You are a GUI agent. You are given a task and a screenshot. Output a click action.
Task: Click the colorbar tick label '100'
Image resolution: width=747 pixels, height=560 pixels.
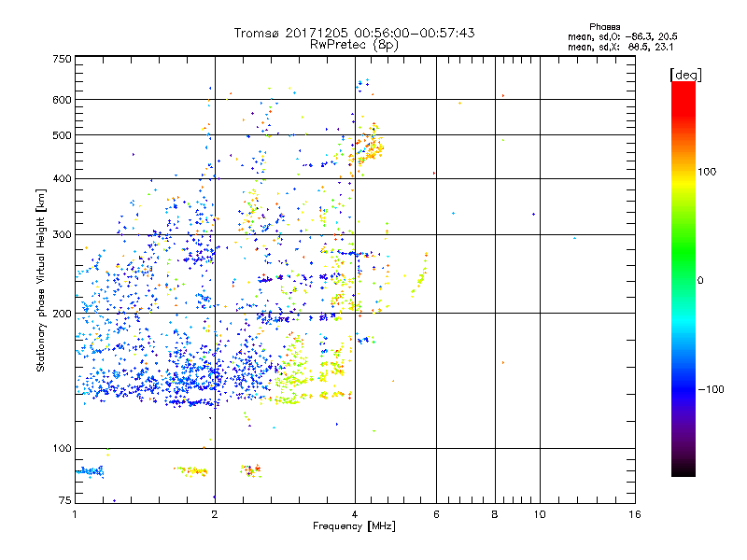pyautogui.click(x=707, y=172)
